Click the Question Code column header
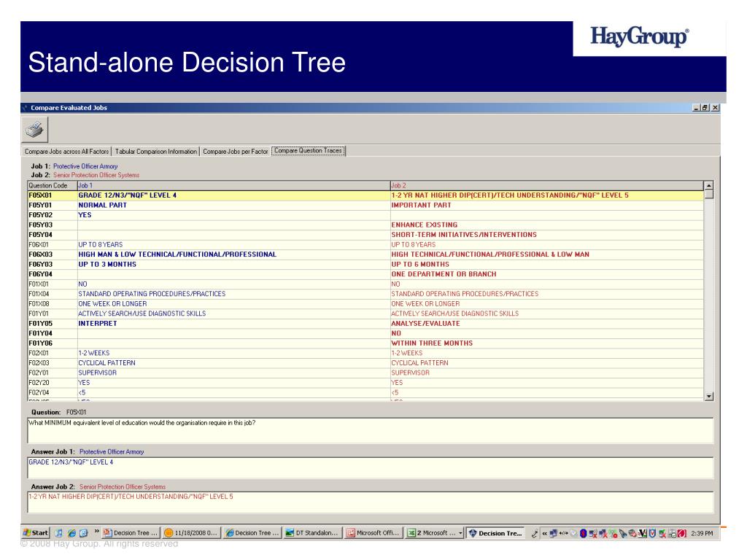Image resolution: width=747 pixels, height=560 pixels. point(52,186)
